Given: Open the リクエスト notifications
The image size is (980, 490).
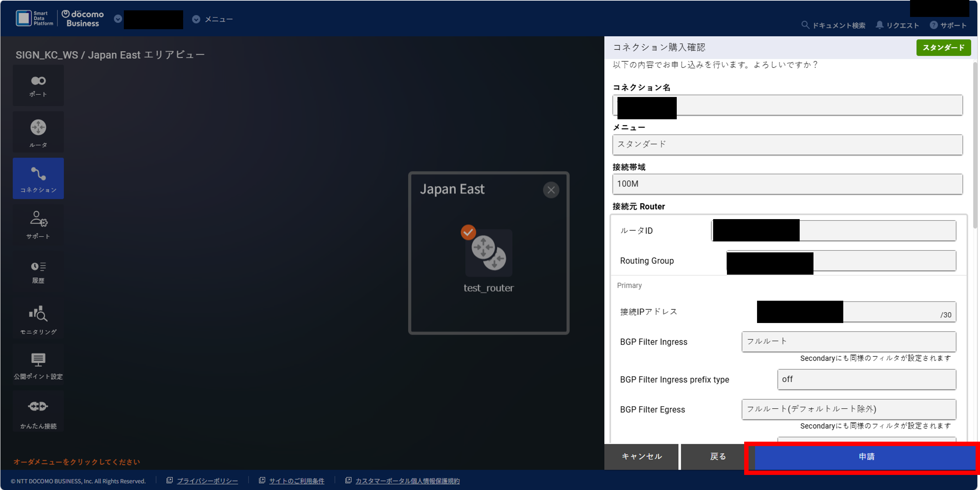Looking at the screenshot, I should (897, 25).
